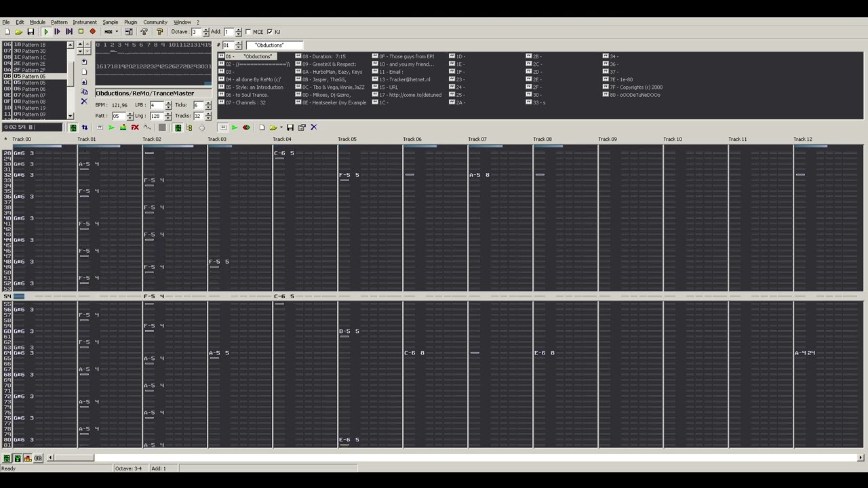Open instrument properties icon
The width and height of the screenshot is (868, 488).
(302, 127)
